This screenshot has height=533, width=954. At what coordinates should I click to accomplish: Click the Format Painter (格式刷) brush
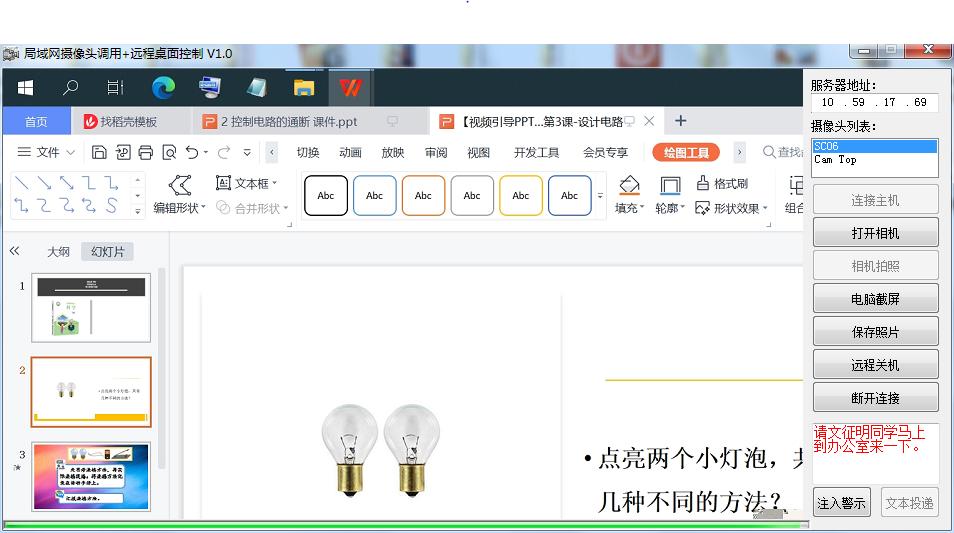(x=703, y=183)
